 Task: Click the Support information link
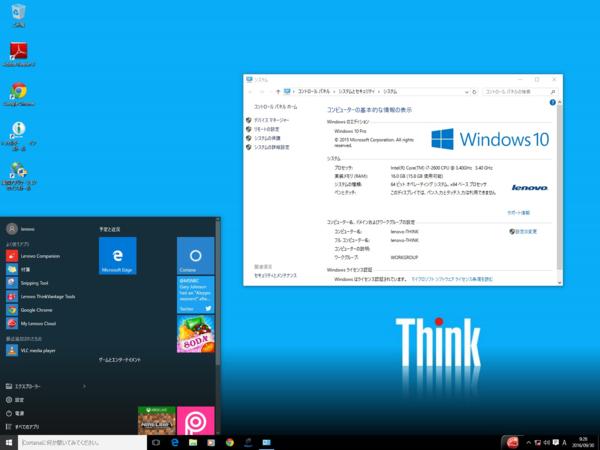pyautogui.click(x=518, y=213)
